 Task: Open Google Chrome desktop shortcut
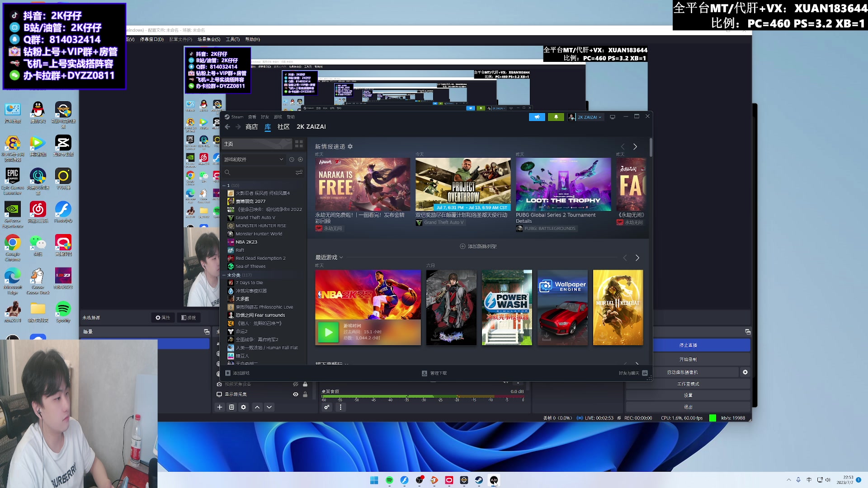tap(13, 248)
